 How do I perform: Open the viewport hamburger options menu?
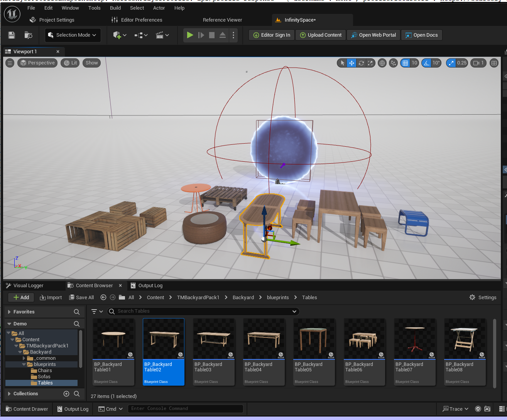pos(10,63)
